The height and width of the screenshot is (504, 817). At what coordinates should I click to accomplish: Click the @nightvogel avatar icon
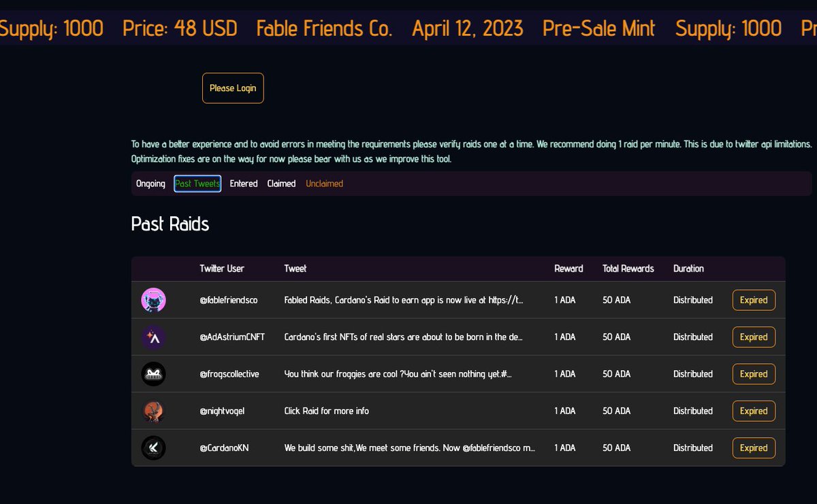[x=153, y=411]
